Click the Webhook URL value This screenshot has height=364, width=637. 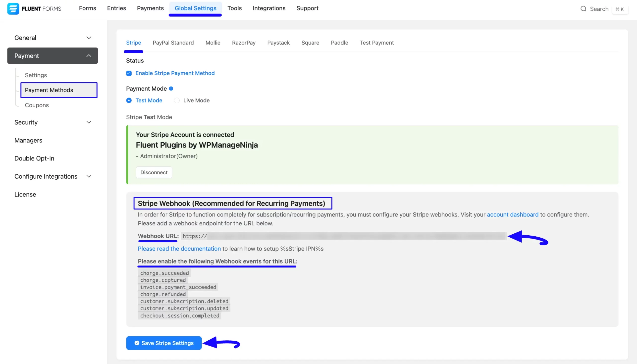(x=344, y=236)
